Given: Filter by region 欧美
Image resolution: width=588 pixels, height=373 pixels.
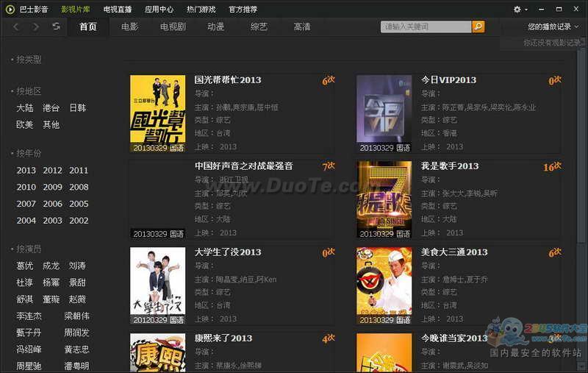Looking at the screenshot, I should (25, 124).
